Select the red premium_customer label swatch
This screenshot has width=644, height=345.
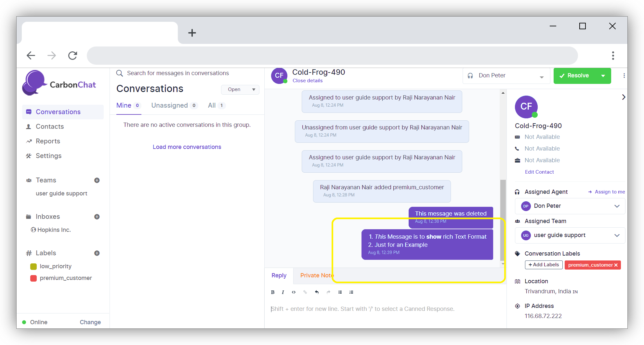[33, 278]
